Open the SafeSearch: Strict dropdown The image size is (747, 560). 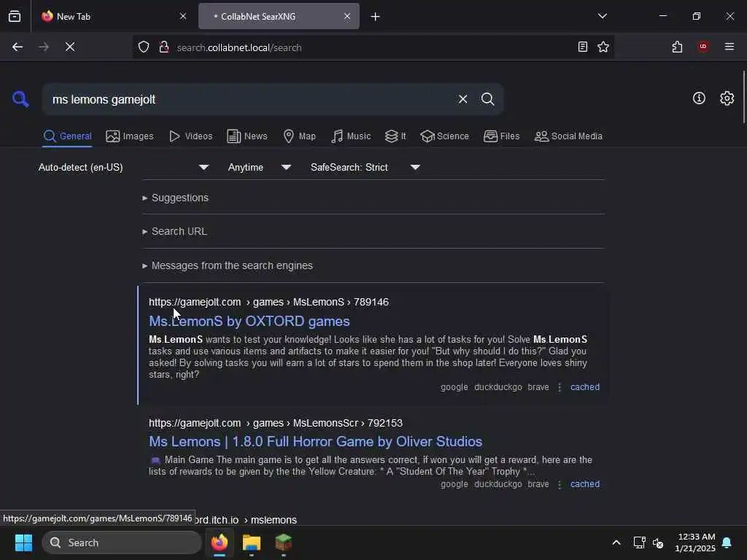tap(365, 167)
